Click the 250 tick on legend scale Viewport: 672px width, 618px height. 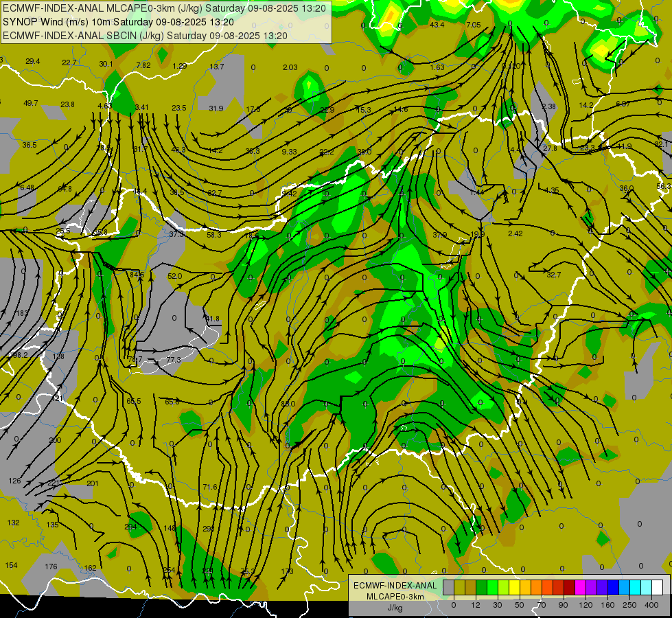(629, 605)
